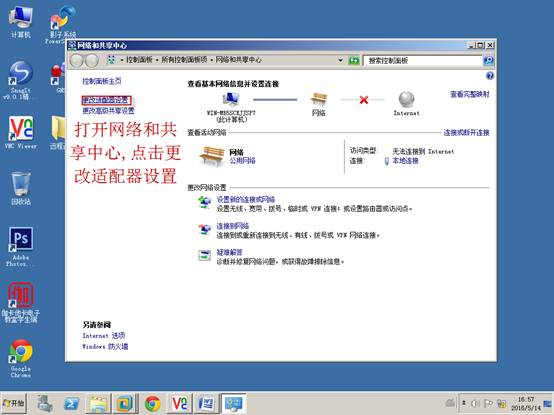Viewport: 554px width, 415px height.
Task: Click the Start button (开始)
Action: tap(13, 403)
